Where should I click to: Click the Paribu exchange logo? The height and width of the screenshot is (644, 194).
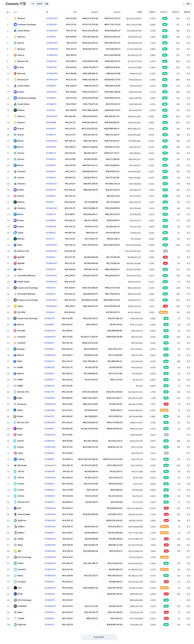15,416
